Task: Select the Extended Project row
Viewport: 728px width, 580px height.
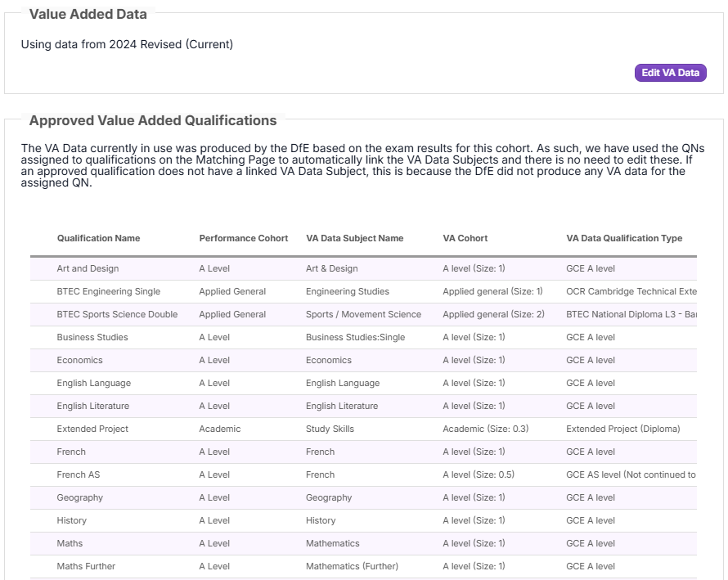Action: [x=363, y=429]
